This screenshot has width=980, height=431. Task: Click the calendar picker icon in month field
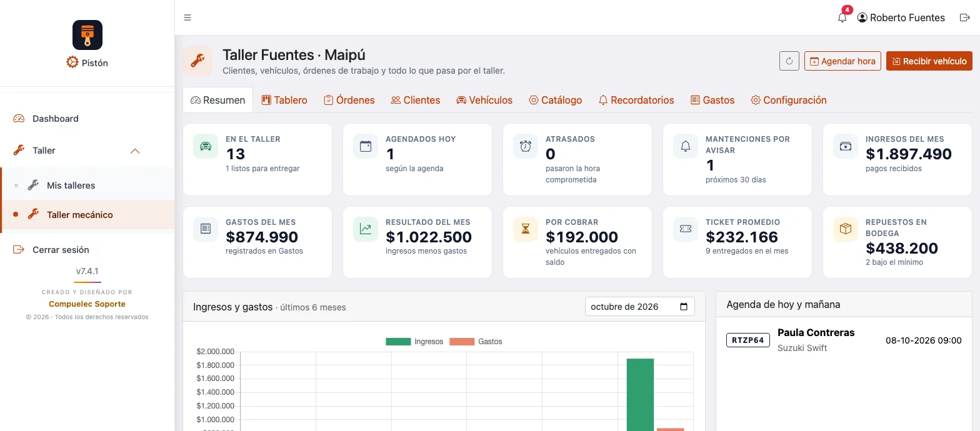point(684,307)
